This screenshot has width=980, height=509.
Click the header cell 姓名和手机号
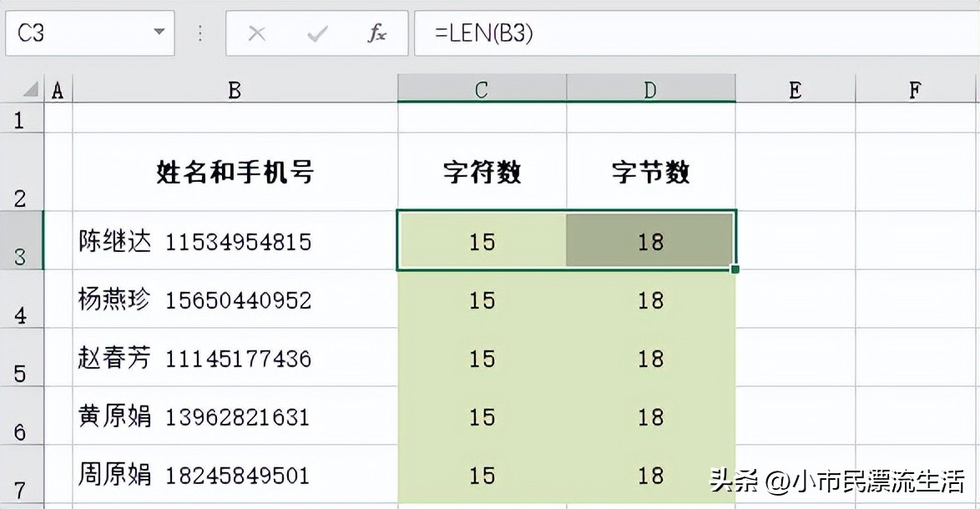pos(235,171)
